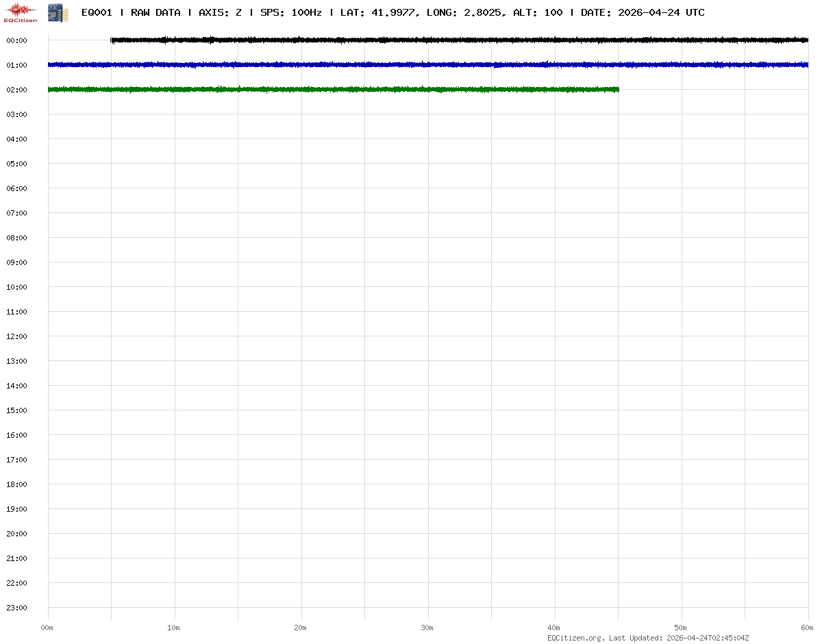
Task: Click the EQCitizen red waveform logo
Action: (21, 12)
